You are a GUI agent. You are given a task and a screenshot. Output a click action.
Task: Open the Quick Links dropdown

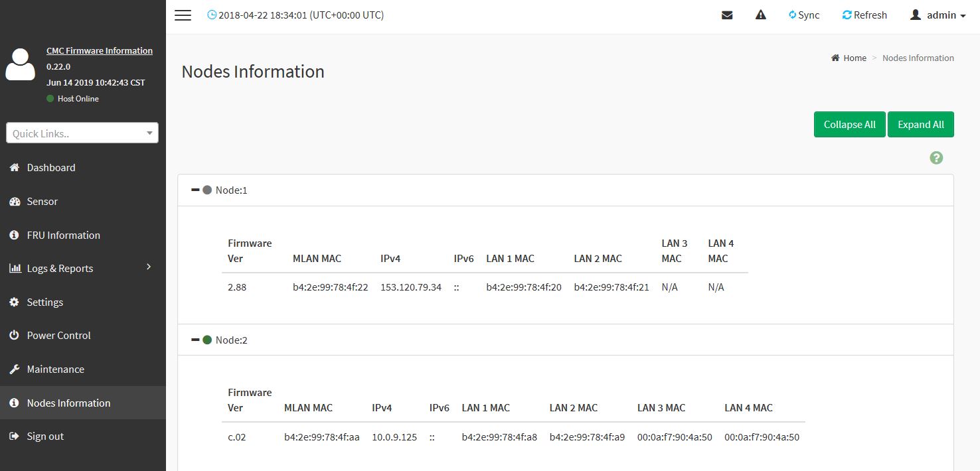(82, 133)
